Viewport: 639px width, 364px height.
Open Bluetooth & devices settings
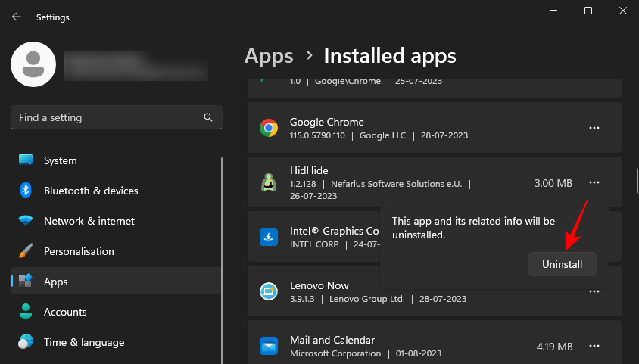[x=91, y=191]
